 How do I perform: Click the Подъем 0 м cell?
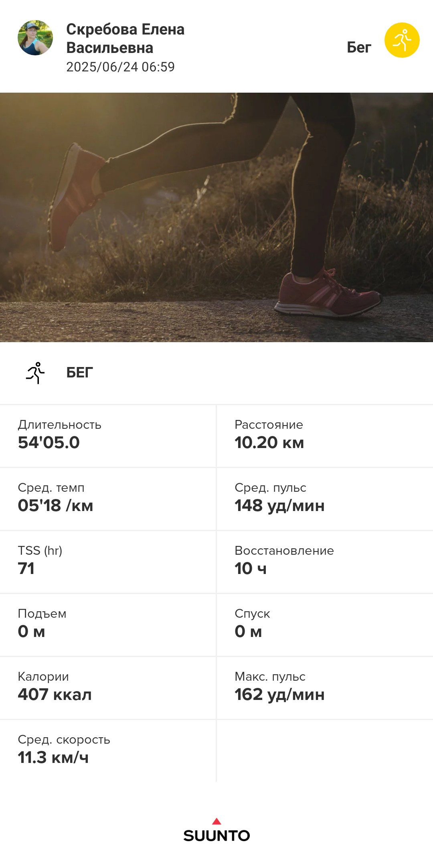108,625
